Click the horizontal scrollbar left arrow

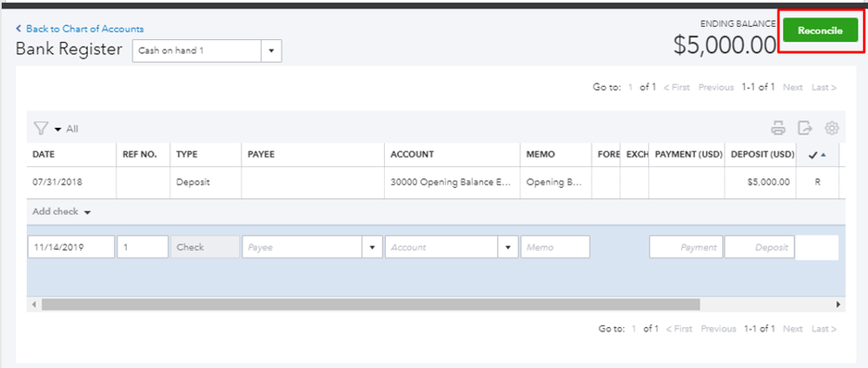pyautogui.click(x=34, y=304)
